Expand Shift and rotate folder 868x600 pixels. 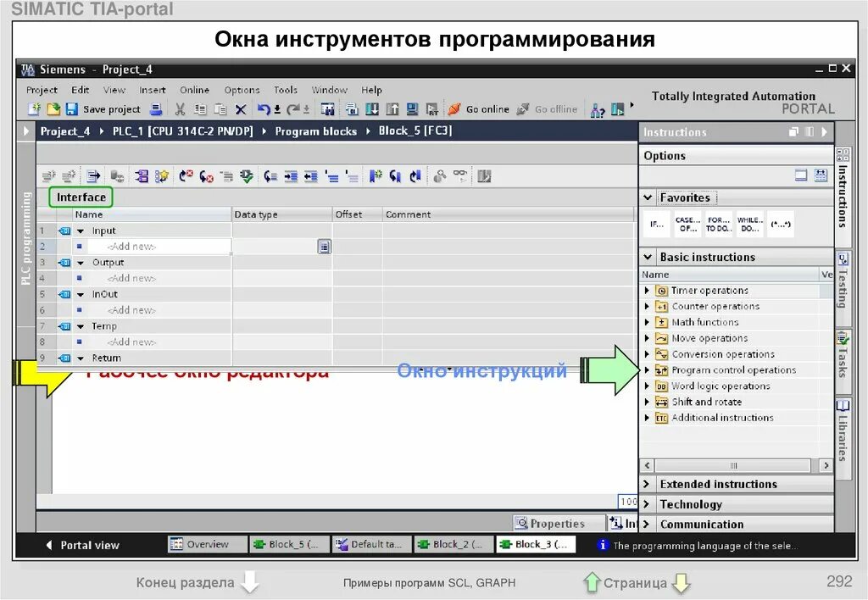point(647,402)
